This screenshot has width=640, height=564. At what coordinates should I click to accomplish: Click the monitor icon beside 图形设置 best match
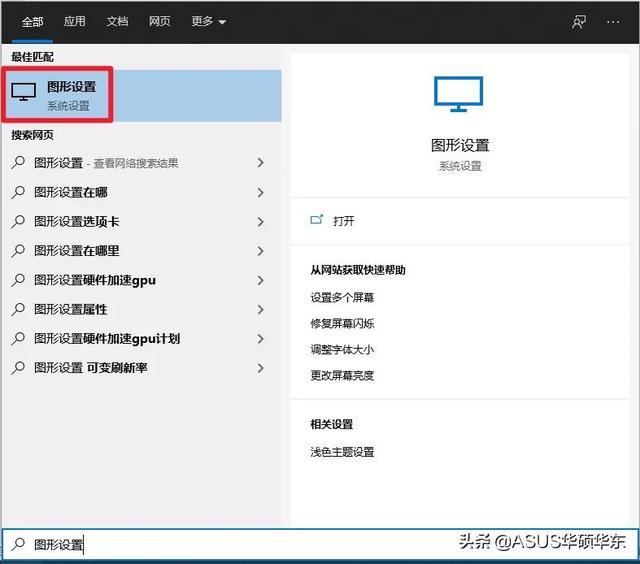coord(24,92)
